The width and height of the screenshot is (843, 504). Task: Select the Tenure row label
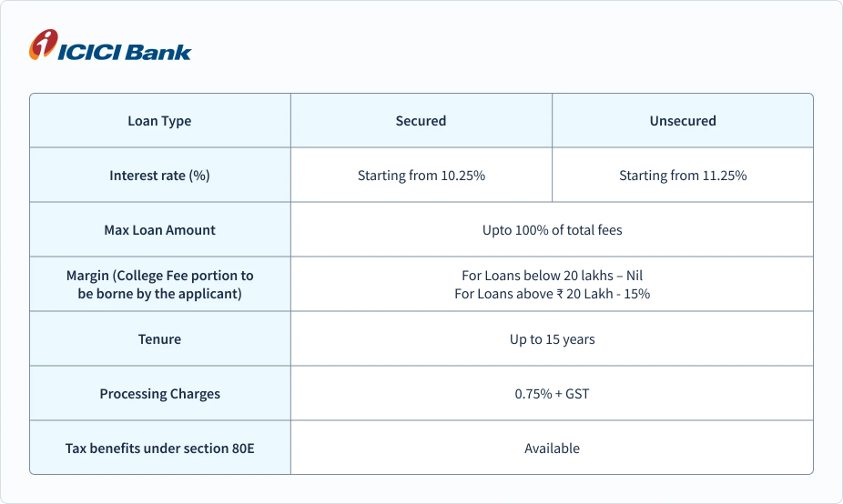tap(159, 339)
